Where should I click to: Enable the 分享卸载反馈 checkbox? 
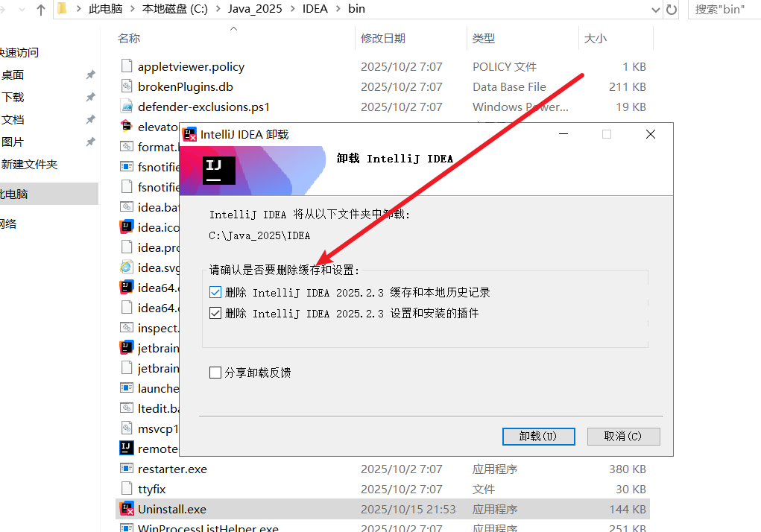click(216, 372)
